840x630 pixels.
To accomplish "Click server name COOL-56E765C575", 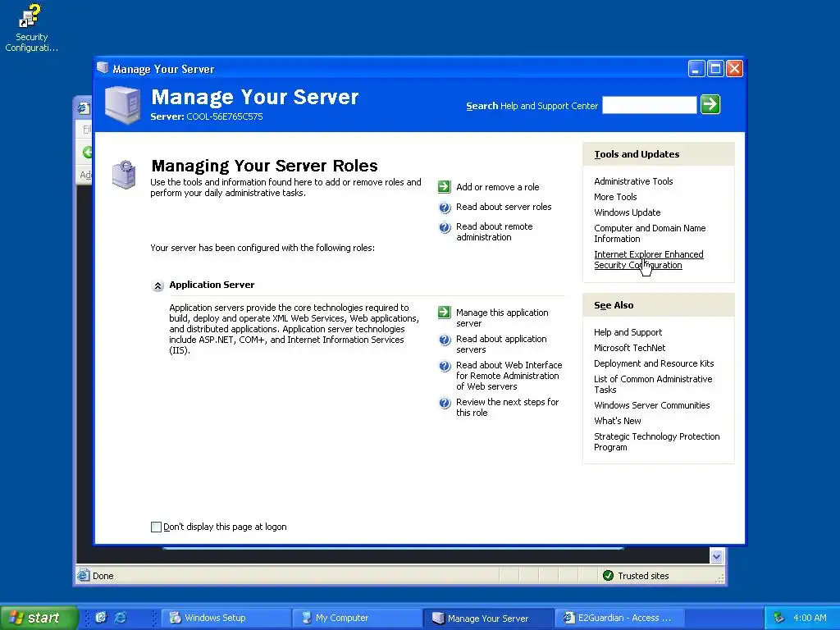I will coord(225,116).
